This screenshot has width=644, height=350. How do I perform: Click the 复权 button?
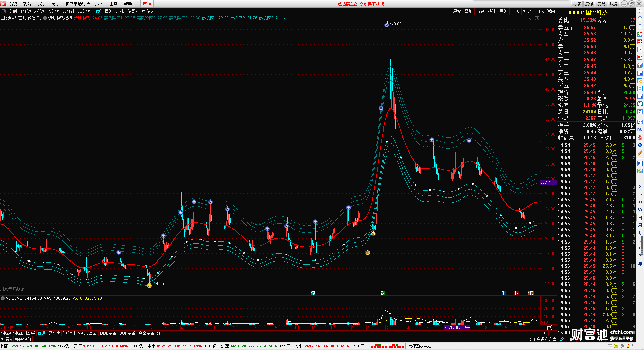tap(457, 11)
